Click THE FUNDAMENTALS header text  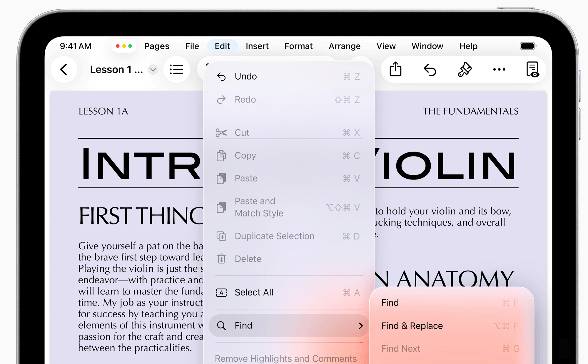pyautogui.click(x=470, y=111)
